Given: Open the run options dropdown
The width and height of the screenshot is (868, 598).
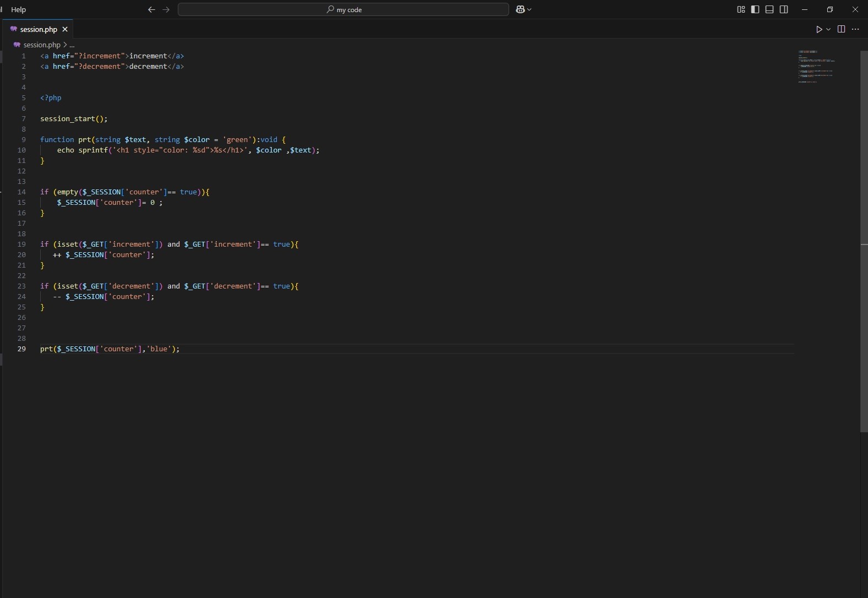Looking at the screenshot, I should [x=828, y=29].
